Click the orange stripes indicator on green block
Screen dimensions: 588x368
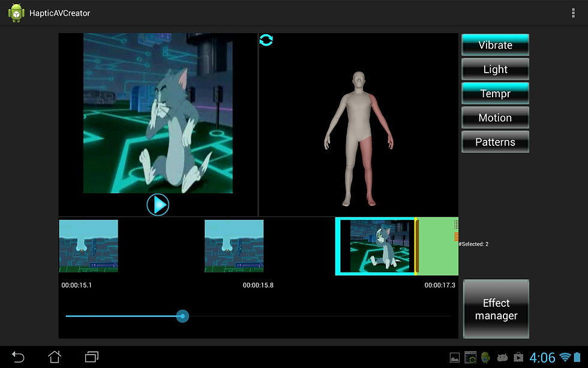coord(456,237)
